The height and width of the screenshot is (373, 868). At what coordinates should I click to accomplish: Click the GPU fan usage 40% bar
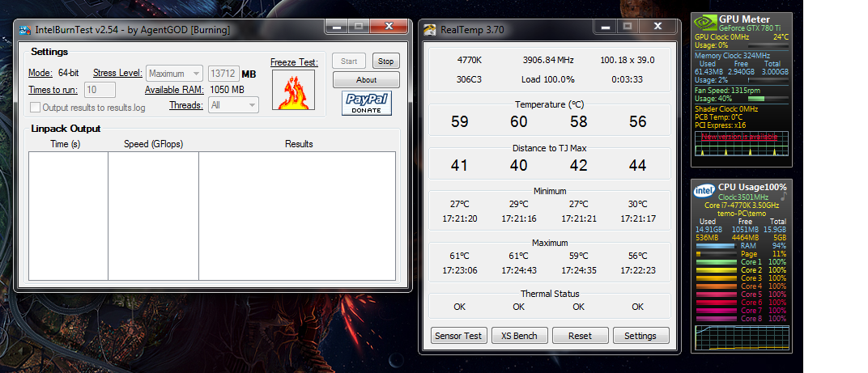[x=768, y=99]
